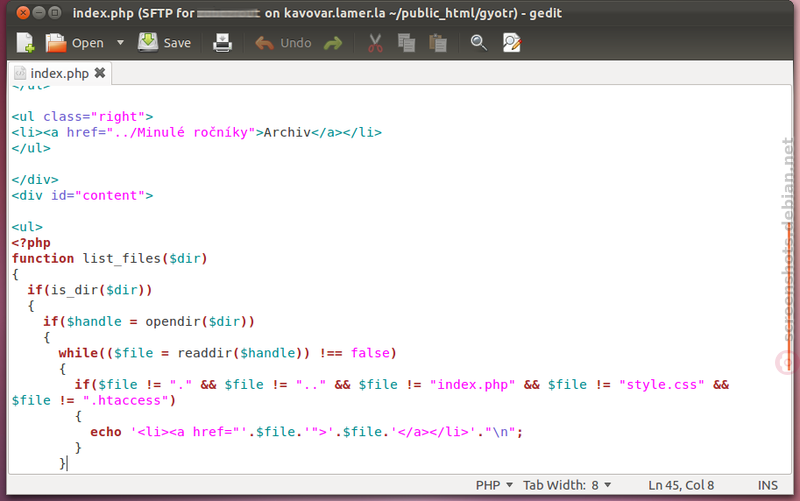The height and width of the screenshot is (501, 800).
Task: Click 'readdir($handle)' call
Action: [x=240, y=353]
